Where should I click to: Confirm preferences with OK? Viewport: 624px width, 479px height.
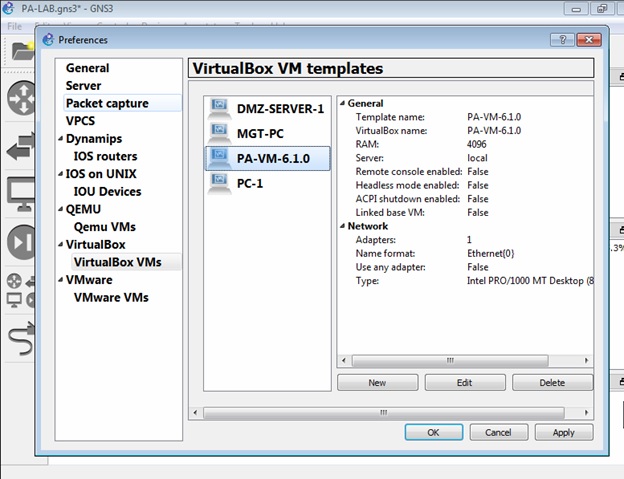tap(433, 432)
